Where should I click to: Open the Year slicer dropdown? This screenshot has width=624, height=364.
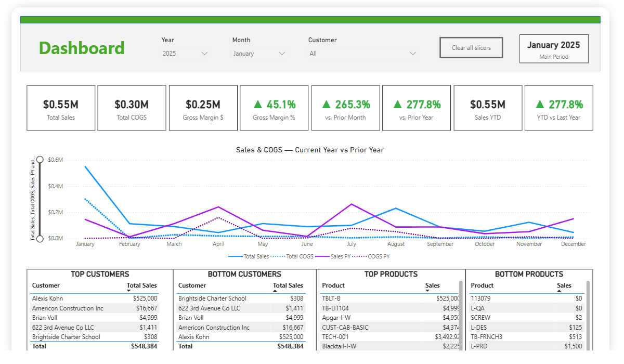click(x=185, y=53)
